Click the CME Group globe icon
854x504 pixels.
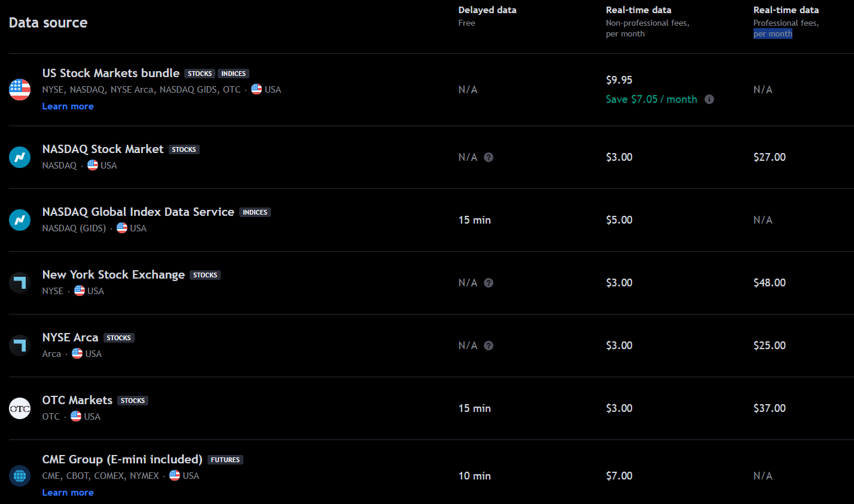20,476
